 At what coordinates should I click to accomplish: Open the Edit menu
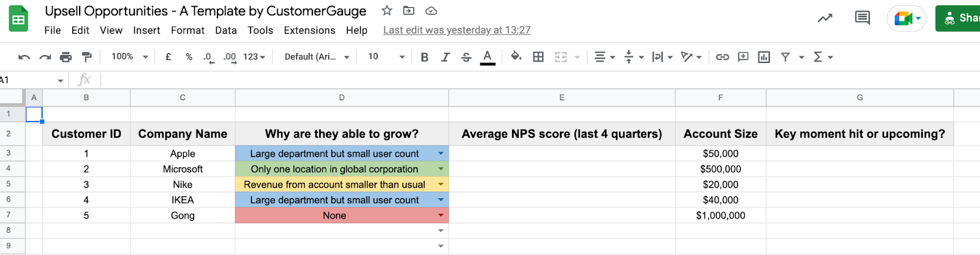80,30
